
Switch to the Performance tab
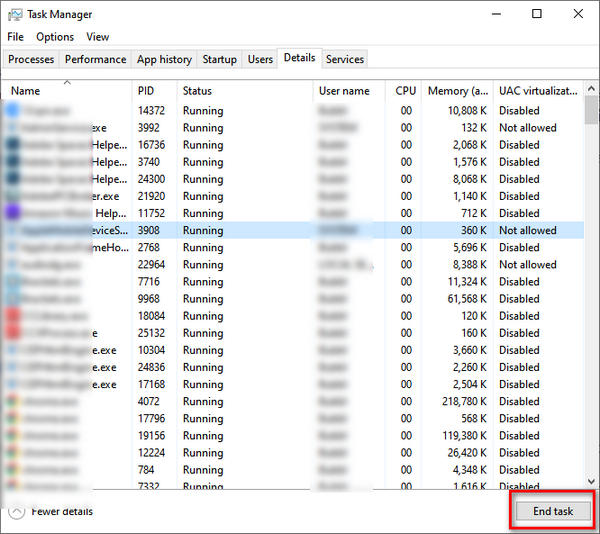point(95,59)
